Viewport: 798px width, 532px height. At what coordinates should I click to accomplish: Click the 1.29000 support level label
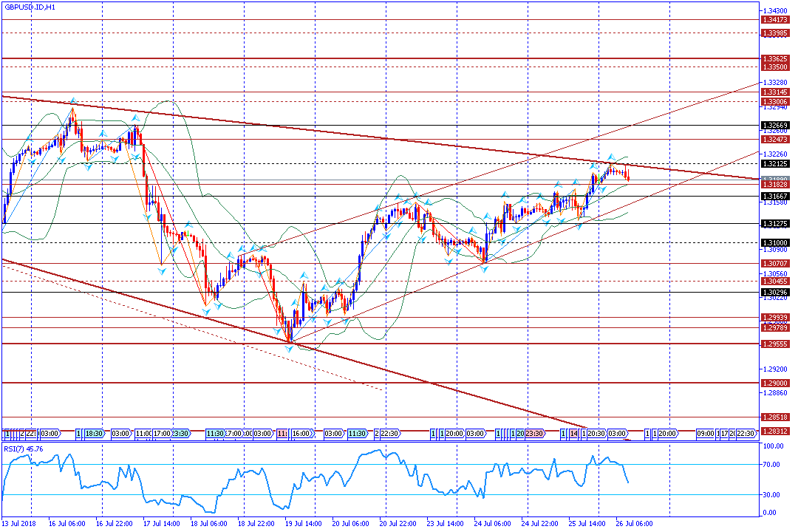tap(775, 383)
